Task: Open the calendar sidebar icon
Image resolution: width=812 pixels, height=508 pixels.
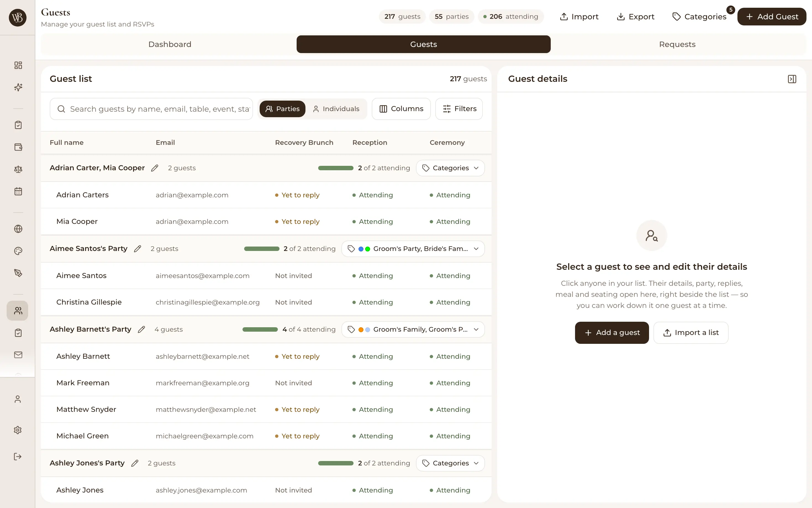Action: coord(18,192)
